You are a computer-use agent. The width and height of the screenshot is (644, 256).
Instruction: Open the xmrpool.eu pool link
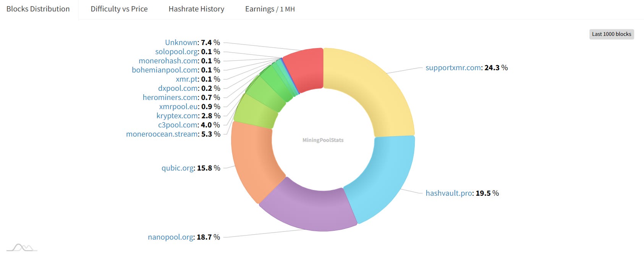[x=179, y=106]
